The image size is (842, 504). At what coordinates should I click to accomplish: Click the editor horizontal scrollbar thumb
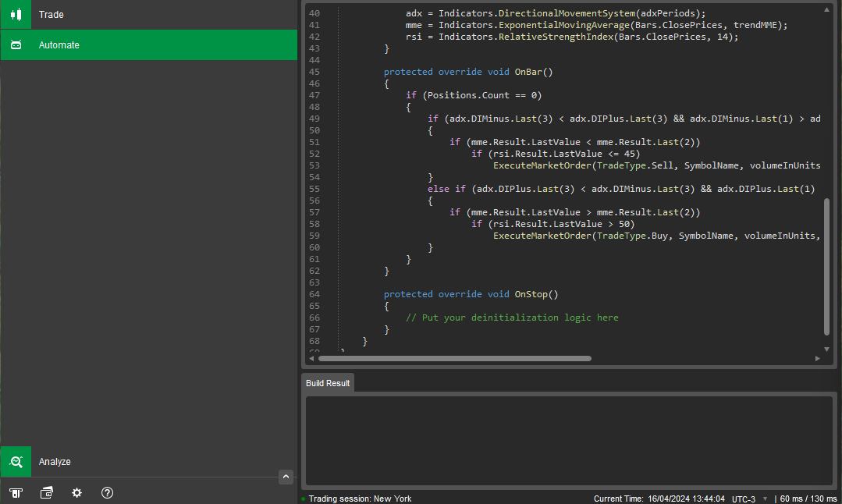(x=455, y=359)
